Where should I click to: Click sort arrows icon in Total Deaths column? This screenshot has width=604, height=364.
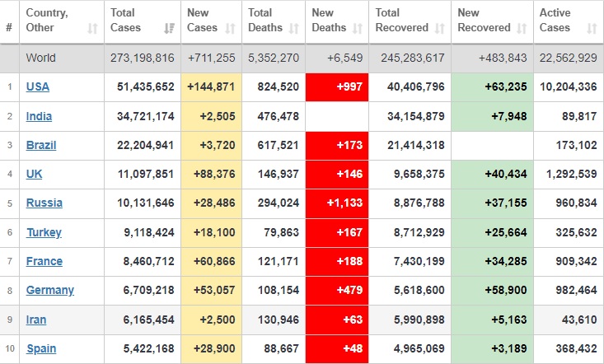click(x=295, y=28)
